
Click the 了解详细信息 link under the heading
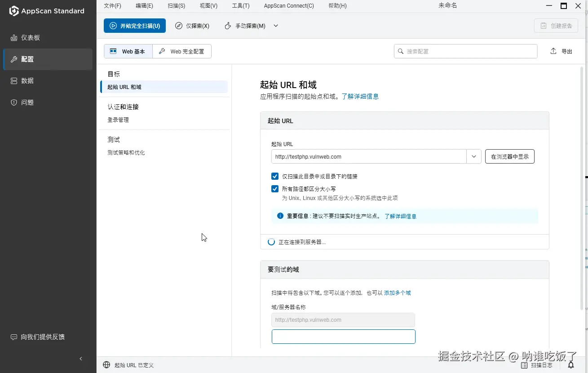click(360, 96)
